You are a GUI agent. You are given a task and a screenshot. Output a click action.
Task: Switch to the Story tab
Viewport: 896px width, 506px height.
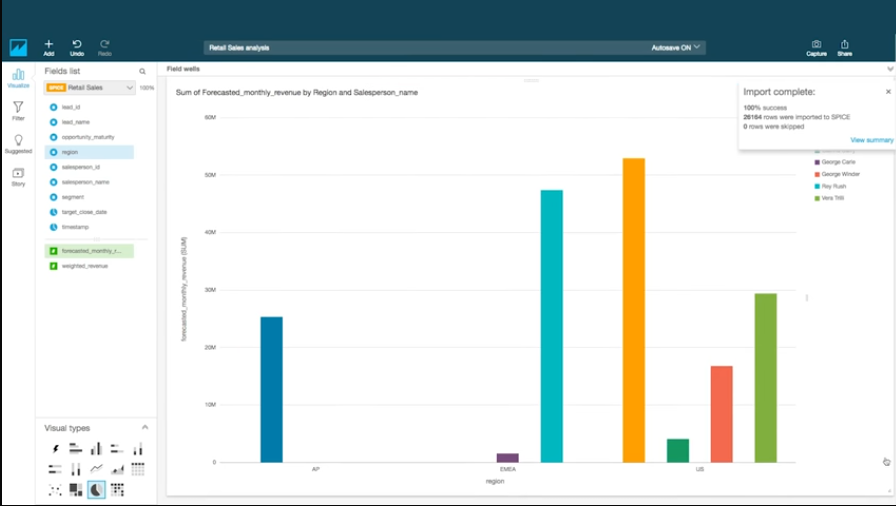[18, 177]
